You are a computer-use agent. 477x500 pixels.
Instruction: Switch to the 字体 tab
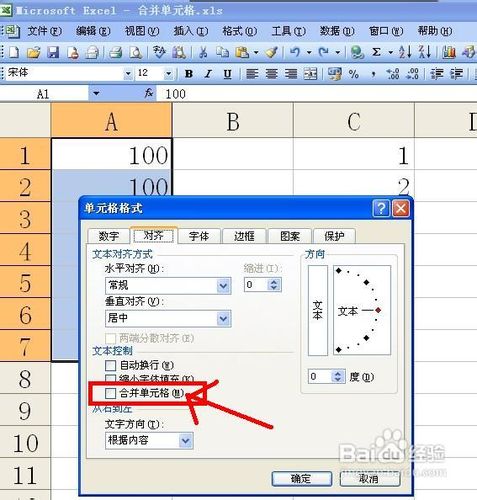coord(199,236)
